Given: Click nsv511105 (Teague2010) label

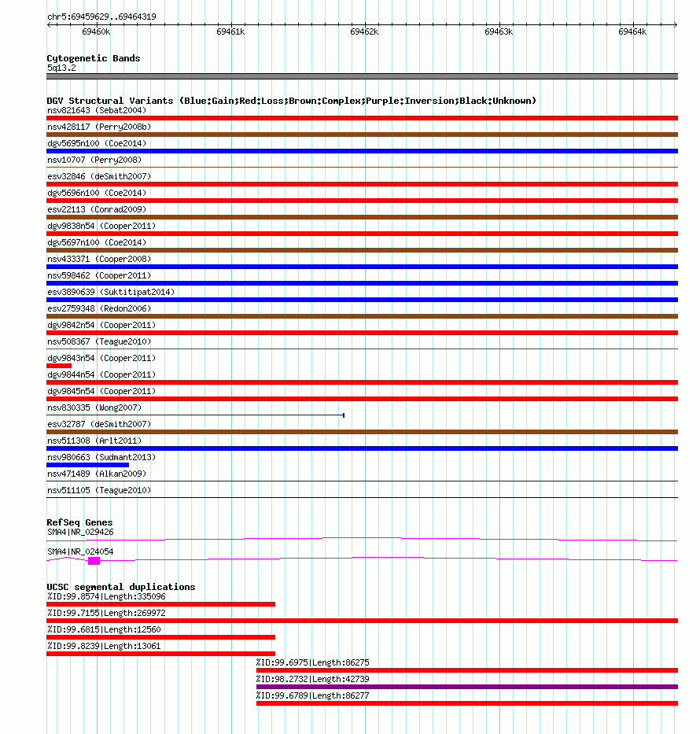Looking at the screenshot, I should pyautogui.click(x=99, y=491).
